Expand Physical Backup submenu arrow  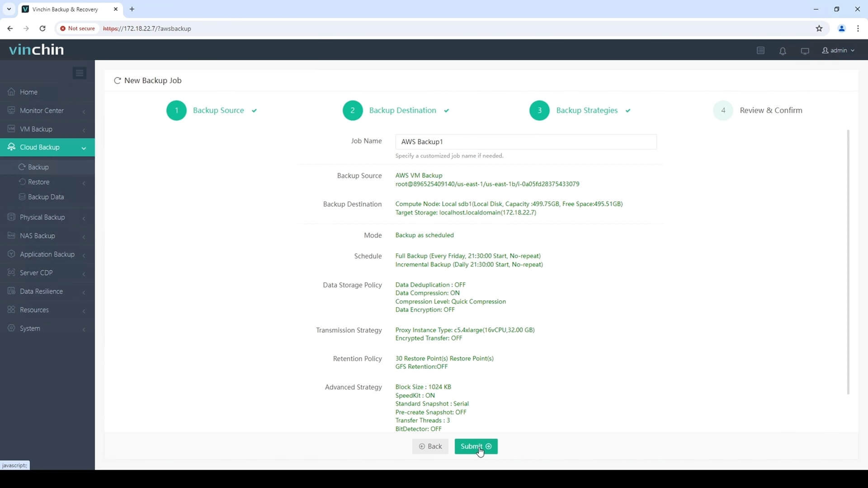pyautogui.click(x=84, y=217)
